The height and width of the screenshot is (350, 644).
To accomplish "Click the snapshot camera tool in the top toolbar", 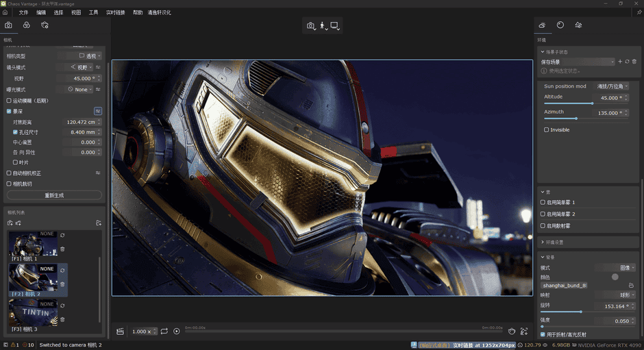I will 311,26.
